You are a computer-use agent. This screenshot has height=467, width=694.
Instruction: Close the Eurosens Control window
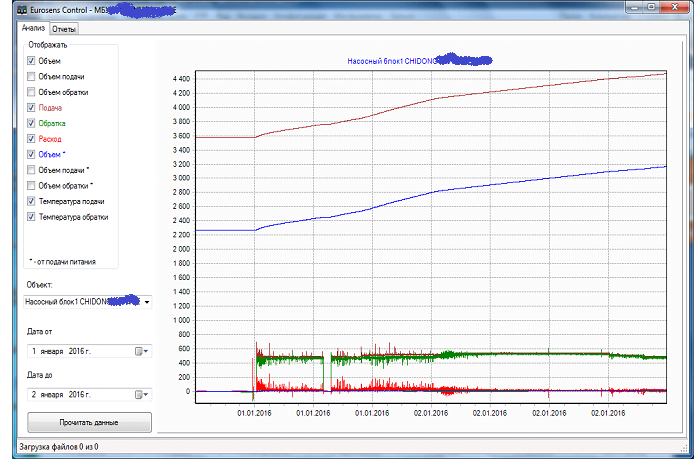(676, 7)
